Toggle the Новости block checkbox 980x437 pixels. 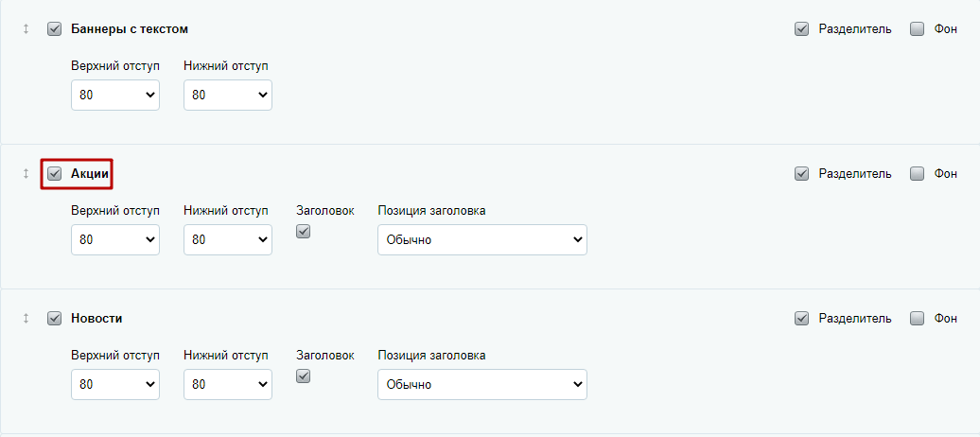coord(54,319)
